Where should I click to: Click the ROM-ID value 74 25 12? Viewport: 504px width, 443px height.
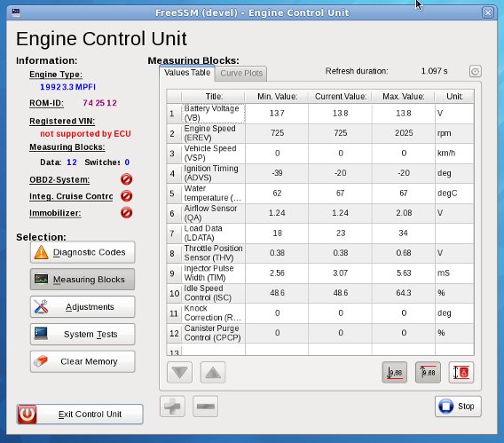(x=99, y=103)
